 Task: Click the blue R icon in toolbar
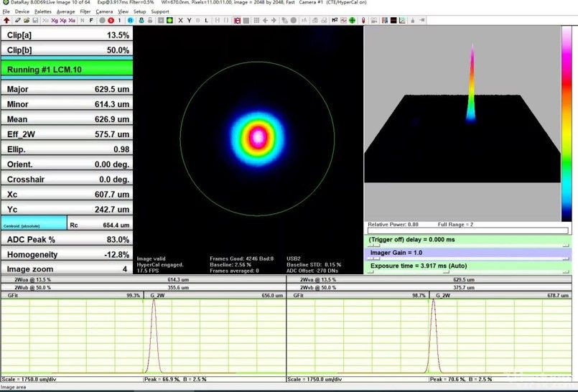131,20
